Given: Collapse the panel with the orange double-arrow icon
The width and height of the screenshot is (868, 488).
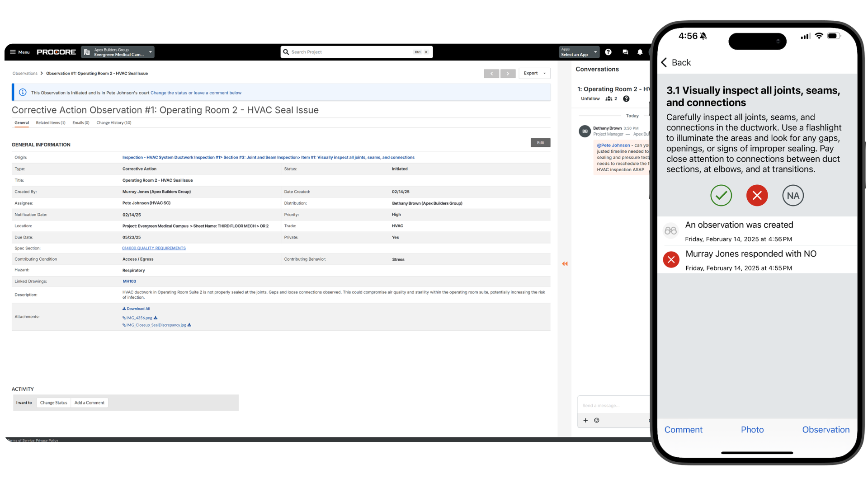Looking at the screenshot, I should [565, 263].
